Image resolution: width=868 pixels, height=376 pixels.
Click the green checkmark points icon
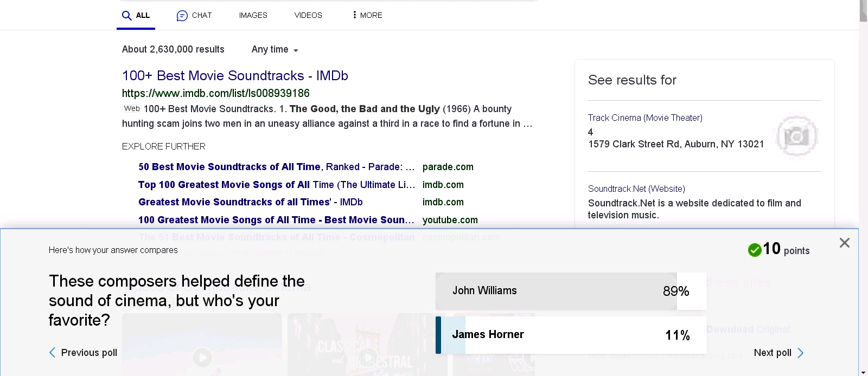755,250
